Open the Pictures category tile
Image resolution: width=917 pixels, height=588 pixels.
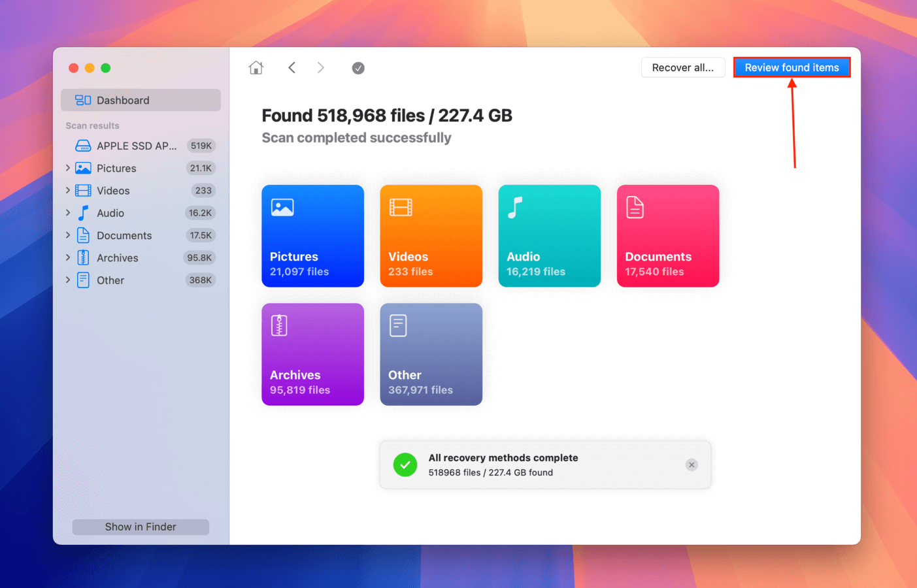click(x=312, y=236)
